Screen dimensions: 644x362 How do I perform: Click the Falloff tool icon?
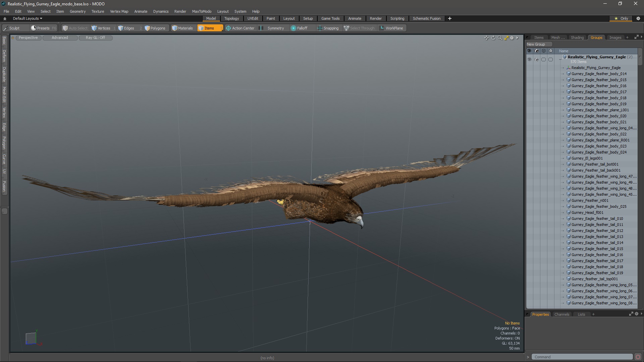[293, 28]
